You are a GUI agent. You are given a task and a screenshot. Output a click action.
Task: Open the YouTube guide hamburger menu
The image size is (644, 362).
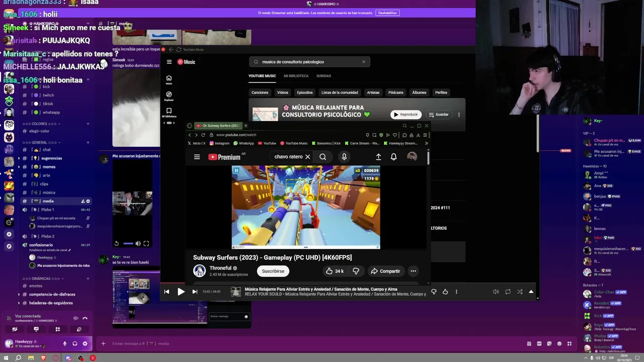(197, 157)
